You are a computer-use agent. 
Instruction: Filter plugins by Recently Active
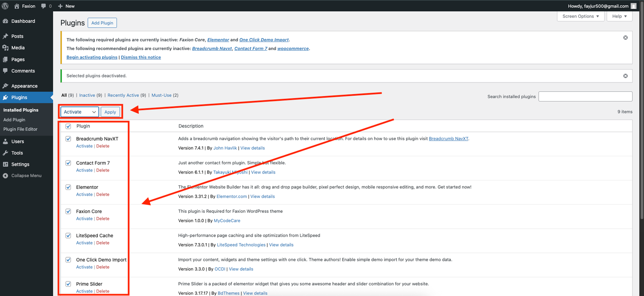[123, 95]
